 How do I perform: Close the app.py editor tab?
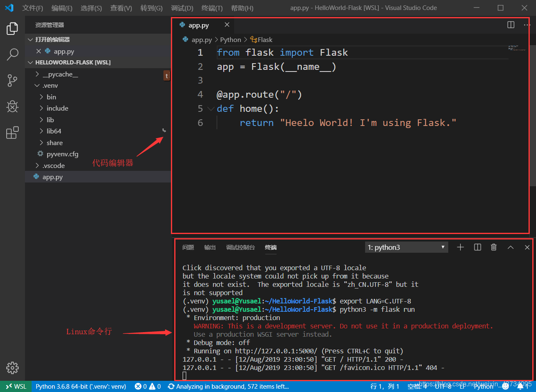pyautogui.click(x=227, y=25)
